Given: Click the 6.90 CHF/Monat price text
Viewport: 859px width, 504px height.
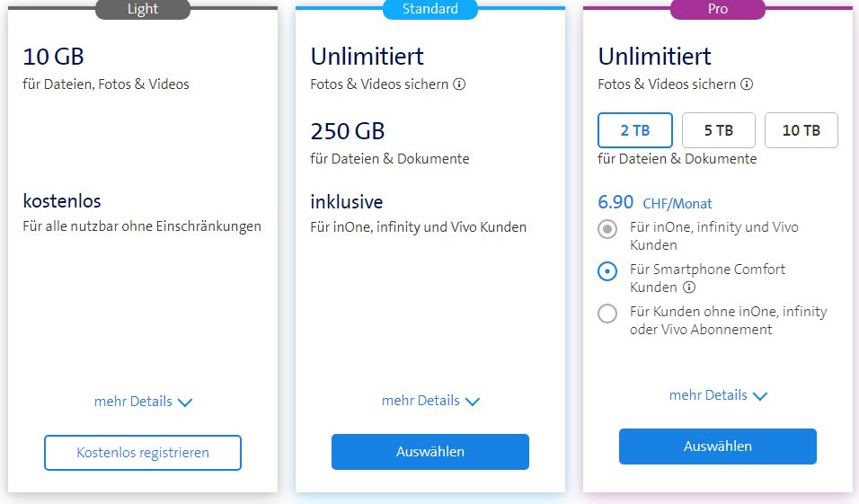Looking at the screenshot, I should 655,203.
